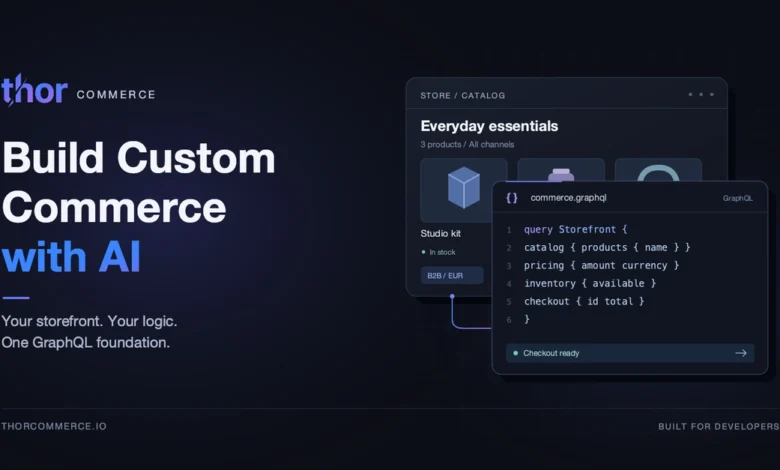780x470 pixels.
Task: Click the query Storefront code line
Action: click(x=576, y=229)
